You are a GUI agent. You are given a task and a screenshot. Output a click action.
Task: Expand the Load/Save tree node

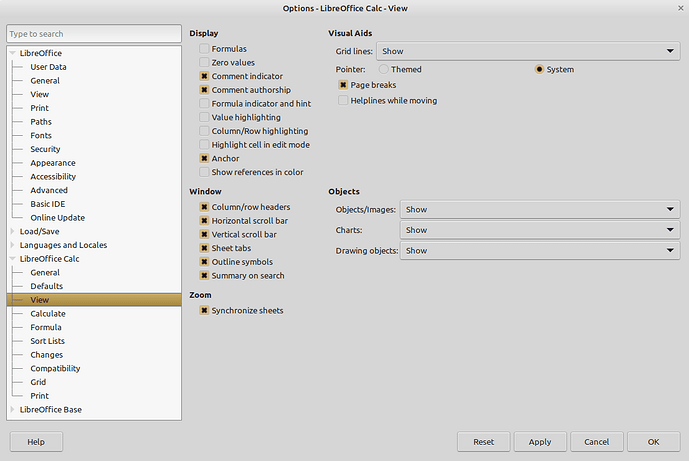click(12, 231)
